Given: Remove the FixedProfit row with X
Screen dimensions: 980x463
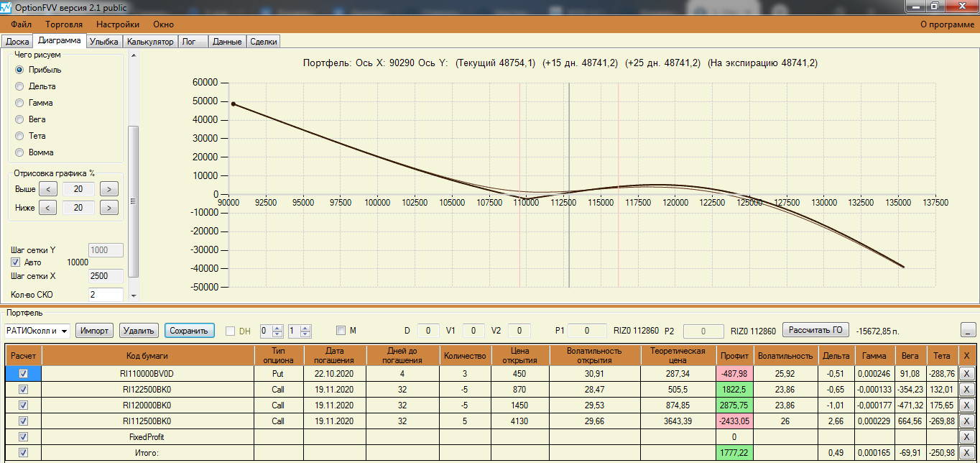Looking at the screenshot, I should click(x=966, y=437).
